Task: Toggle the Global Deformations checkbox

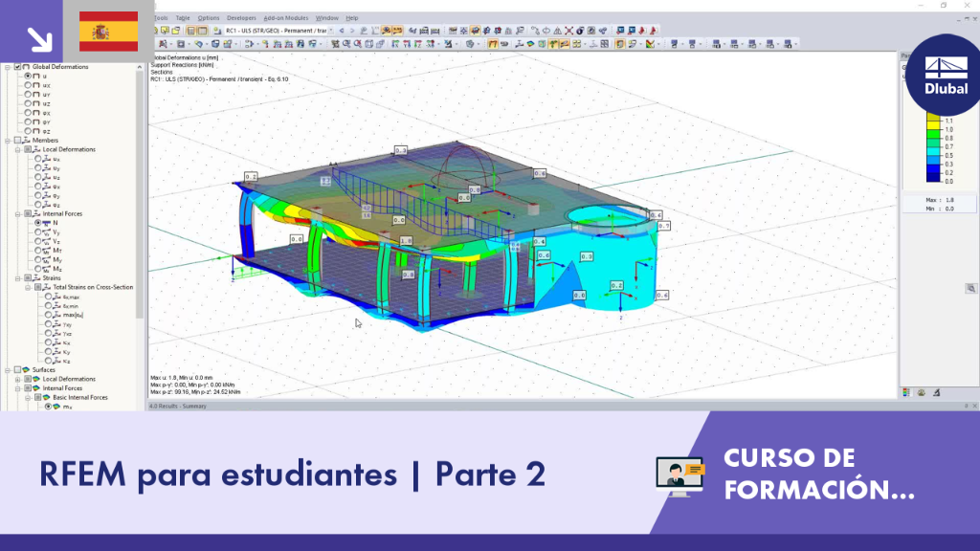Action: tap(17, 66)
